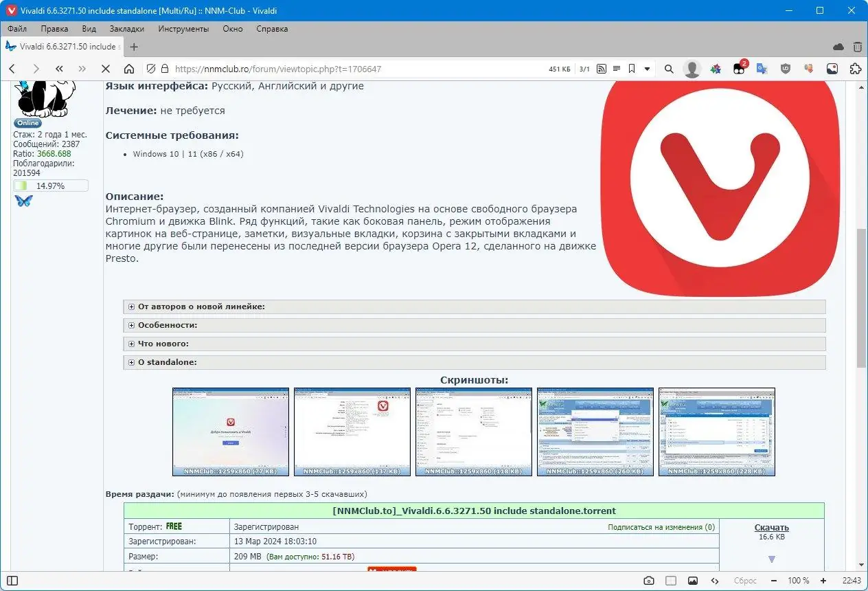The height and width of the screenshot is (591, 868).
Task: Click the large Vivaldi logo image
Action: [x=722, y=190]
